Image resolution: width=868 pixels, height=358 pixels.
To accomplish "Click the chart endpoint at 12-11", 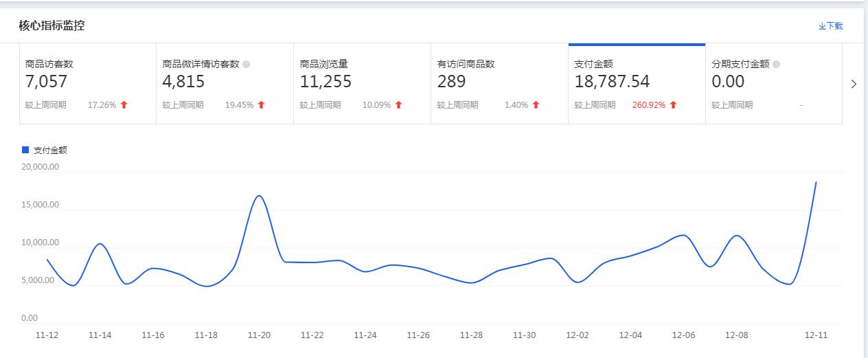I will pos(816,182).
